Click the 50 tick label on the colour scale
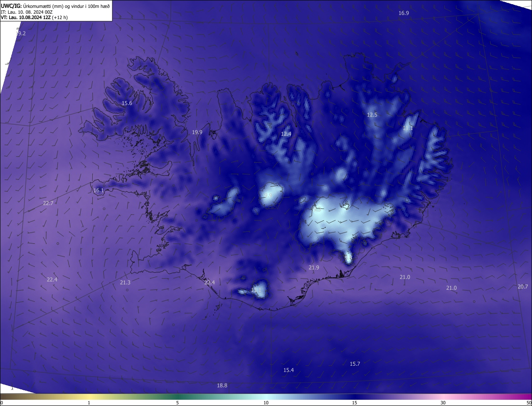This screenshot has height=406, width=532. [x=529, y=403]
